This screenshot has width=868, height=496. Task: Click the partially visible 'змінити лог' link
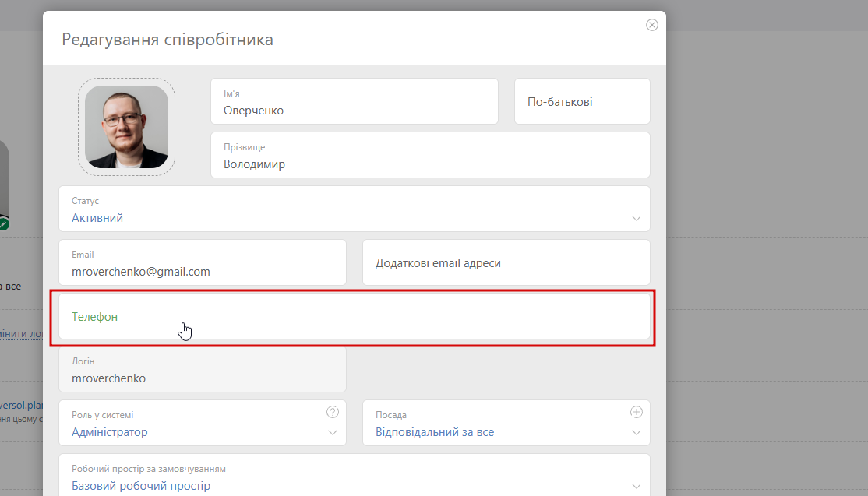point(21,333)
